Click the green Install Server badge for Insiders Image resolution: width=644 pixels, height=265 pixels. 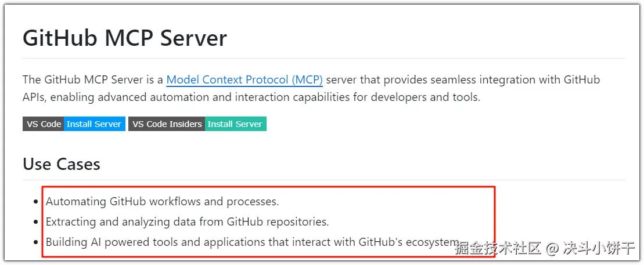point(235,124)
